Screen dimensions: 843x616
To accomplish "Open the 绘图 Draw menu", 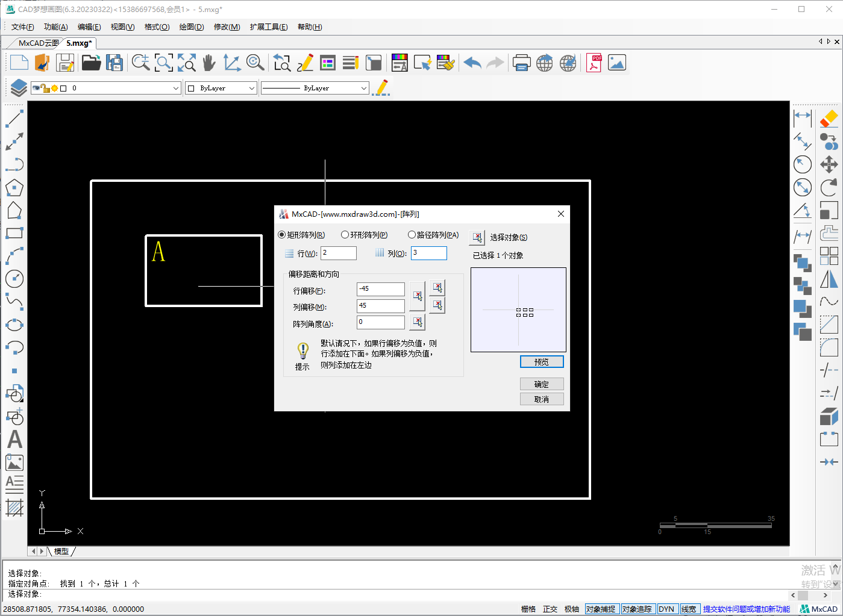I will (x=192, y=27).
